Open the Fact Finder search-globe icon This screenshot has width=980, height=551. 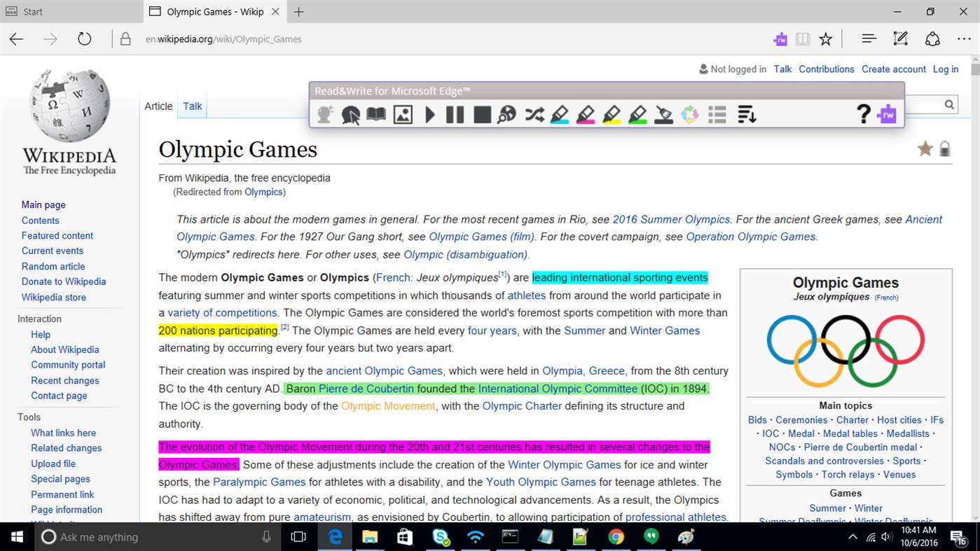pyautogui.click(x=506, y=114)
